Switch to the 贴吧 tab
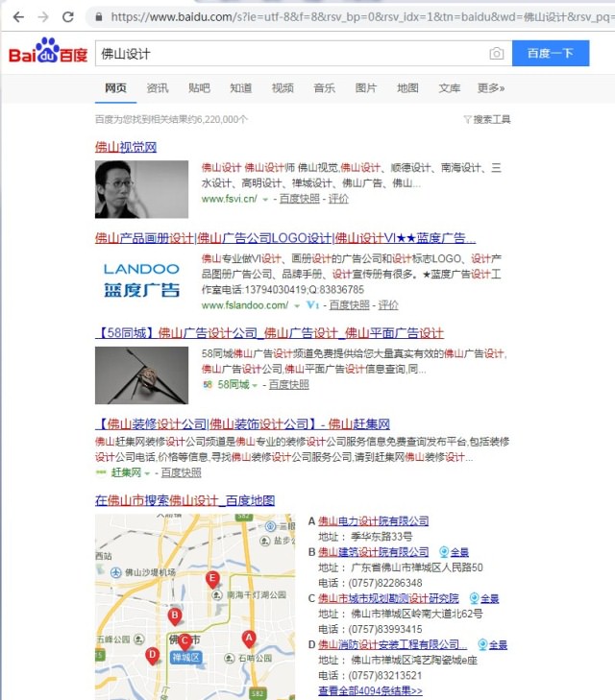This screenshot has height=700, width=615. (x=199, y=88)
